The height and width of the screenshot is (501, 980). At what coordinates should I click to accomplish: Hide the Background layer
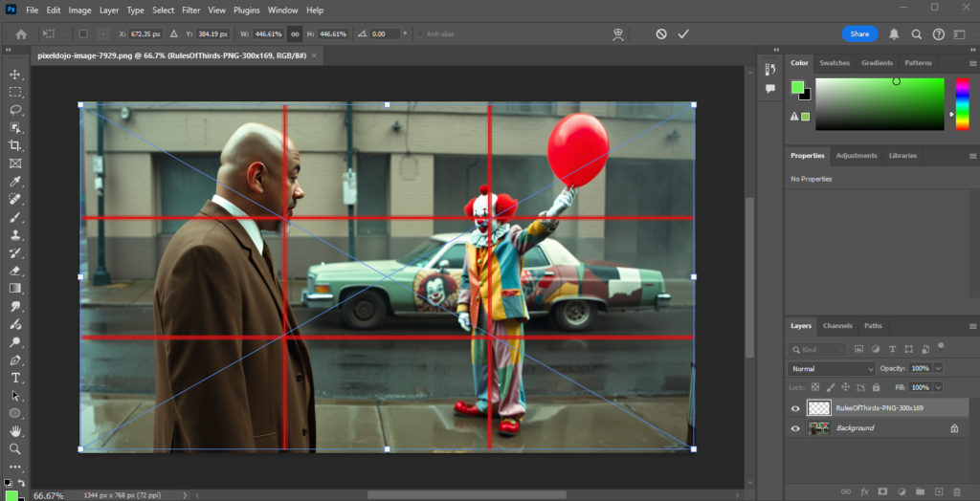point(795,428)
